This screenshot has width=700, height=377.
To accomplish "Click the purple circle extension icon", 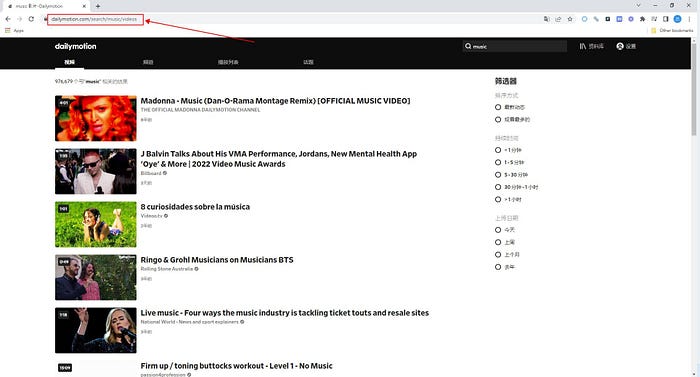I will [x=631, y=19].
